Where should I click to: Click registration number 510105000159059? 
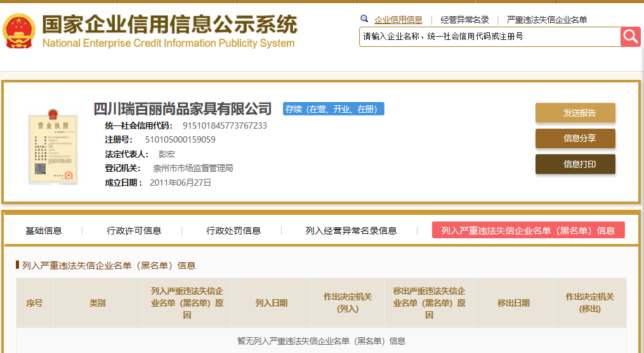tap(180, 139)
